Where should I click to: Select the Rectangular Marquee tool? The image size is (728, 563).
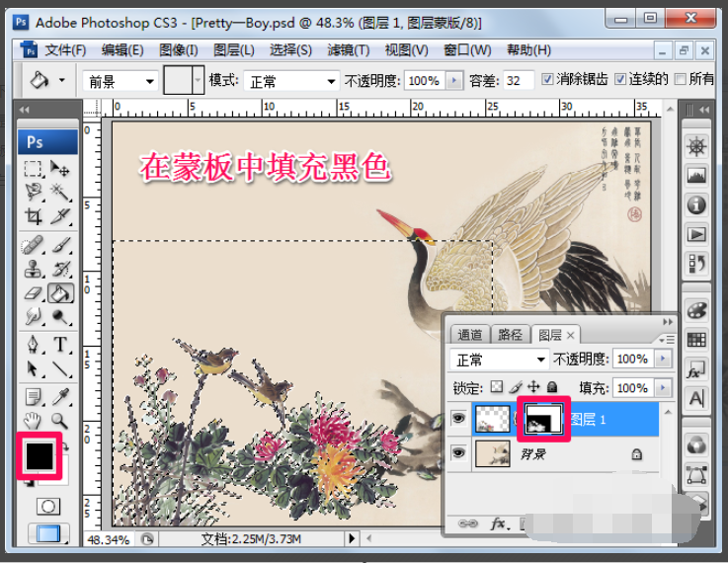pos(33,169)
